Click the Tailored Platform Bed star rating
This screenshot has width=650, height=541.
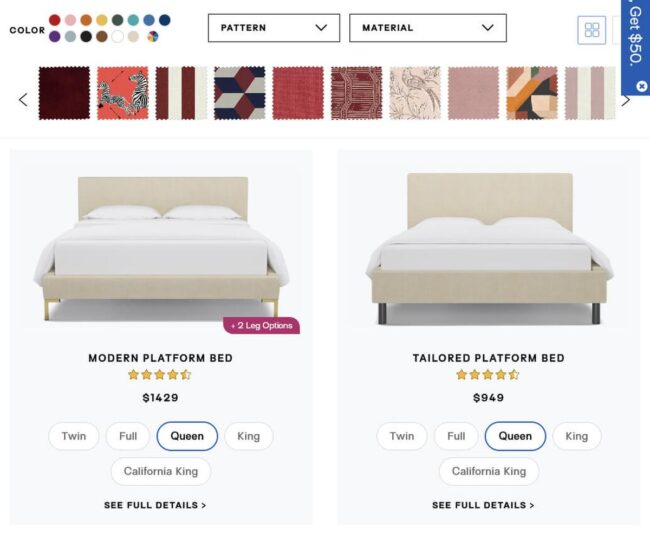(x=488, y=375)
